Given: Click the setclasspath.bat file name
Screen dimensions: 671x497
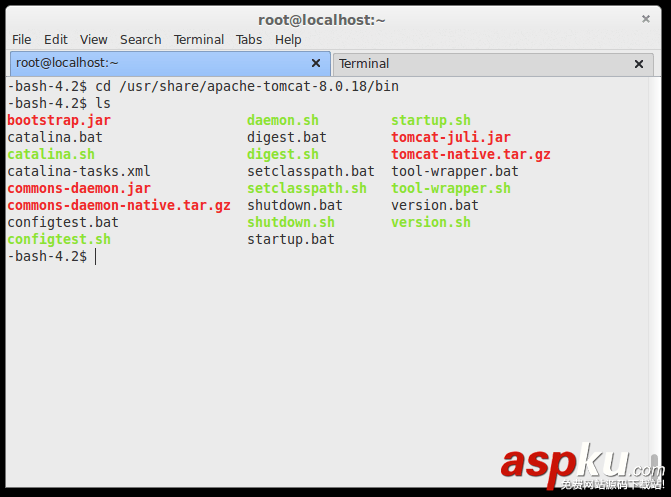Looking at the screenshot, I should (311, 171).
